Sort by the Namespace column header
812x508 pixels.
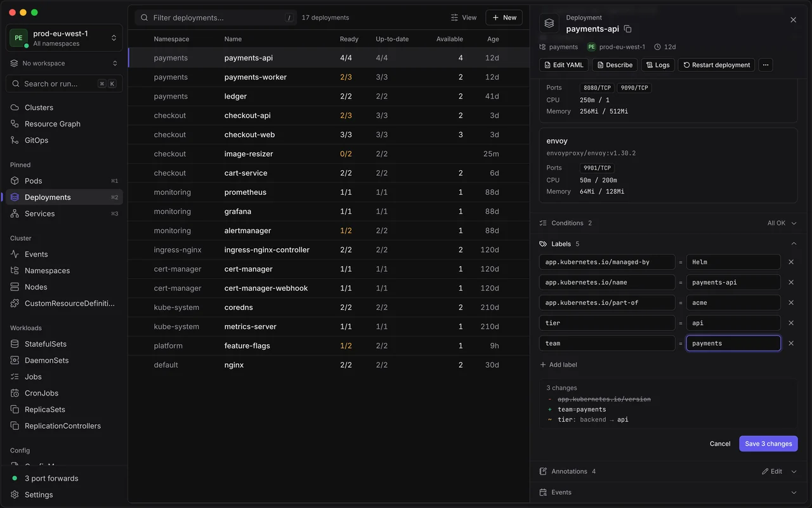[x=171, y=39]
